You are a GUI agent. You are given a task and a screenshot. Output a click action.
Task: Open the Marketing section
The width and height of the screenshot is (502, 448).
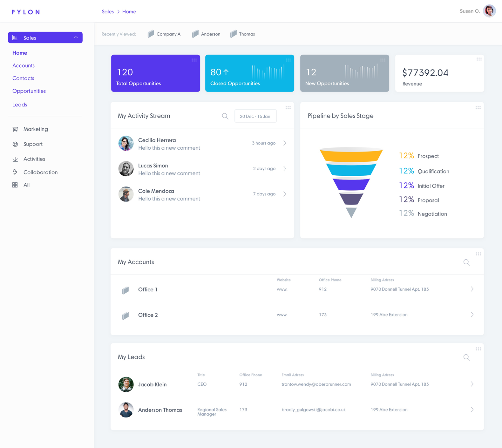tap(36, 129)
